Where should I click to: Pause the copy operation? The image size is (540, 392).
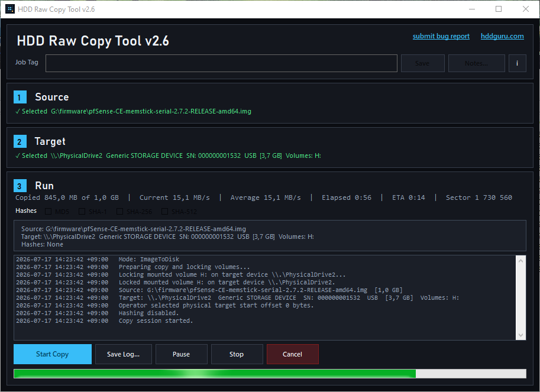coord(181,354)
